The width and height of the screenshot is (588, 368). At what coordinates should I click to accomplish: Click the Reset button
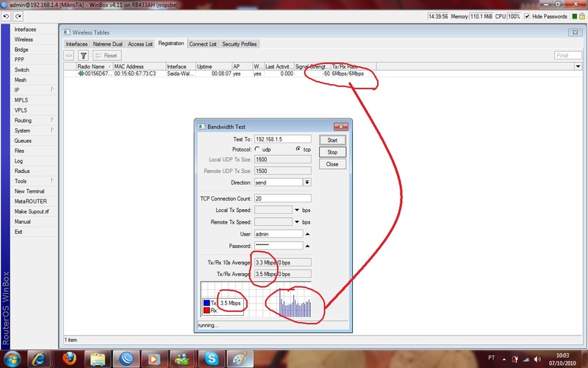pyautogui.click(x=107, y=56)
